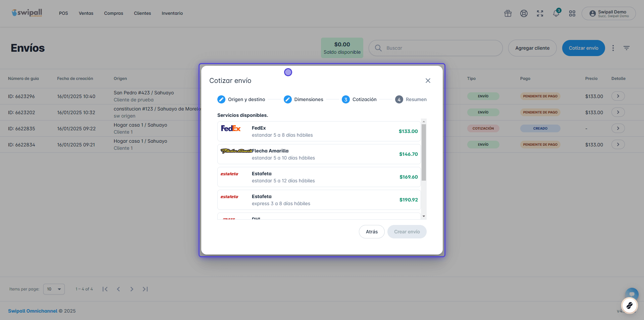The width and height of the screenshot is (644, 320).
Task: Click the Estafeta express logo
Action: 230,197
